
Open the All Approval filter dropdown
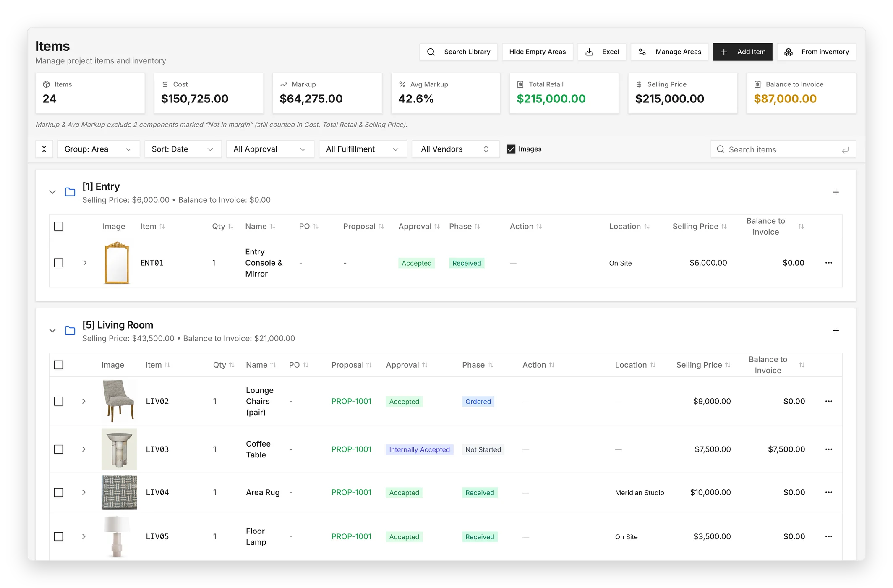click(270, 149)
